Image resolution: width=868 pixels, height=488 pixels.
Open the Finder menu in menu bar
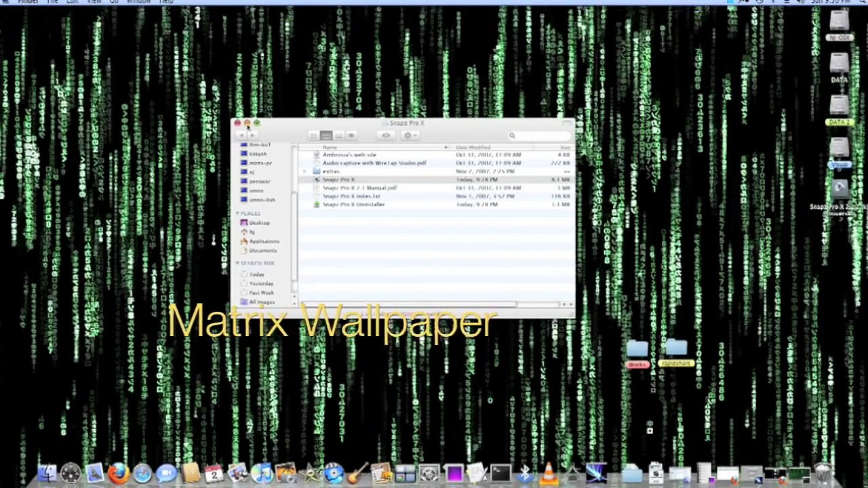click(28, 2)
